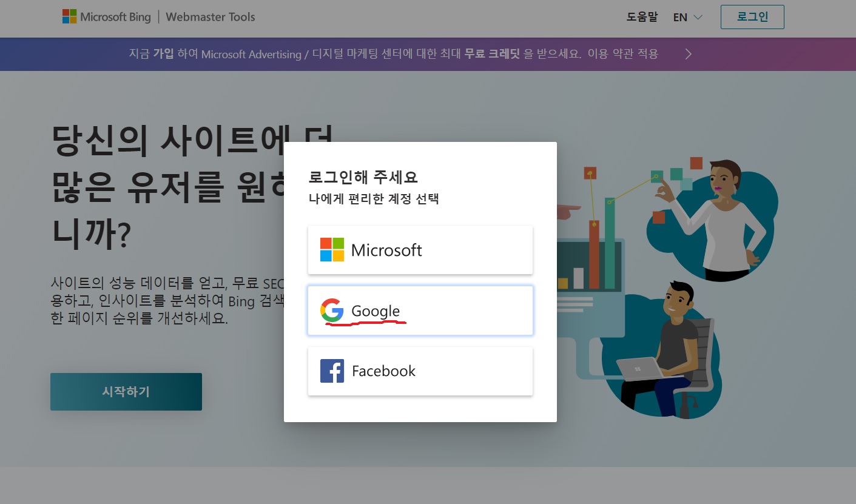Click the '사이트의 성능 데이터를 얻고' description text
This screenshot has height=504, width=856.
tap(167, 300)
